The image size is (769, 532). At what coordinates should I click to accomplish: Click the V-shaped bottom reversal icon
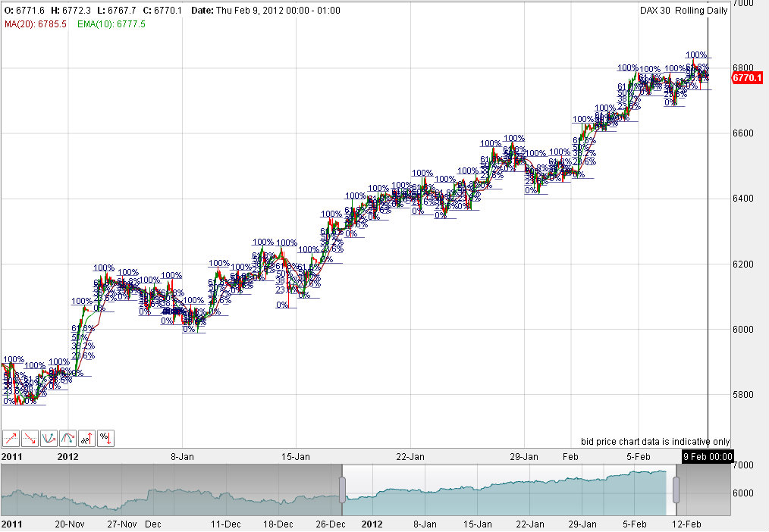pyautogui.click(x=49, y=438)
